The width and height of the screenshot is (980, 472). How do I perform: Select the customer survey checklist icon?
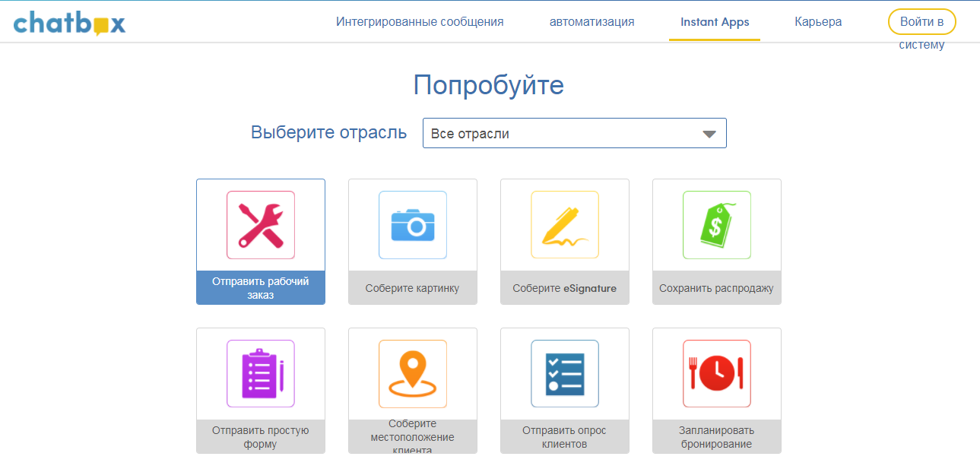click(x=565, y=373)
